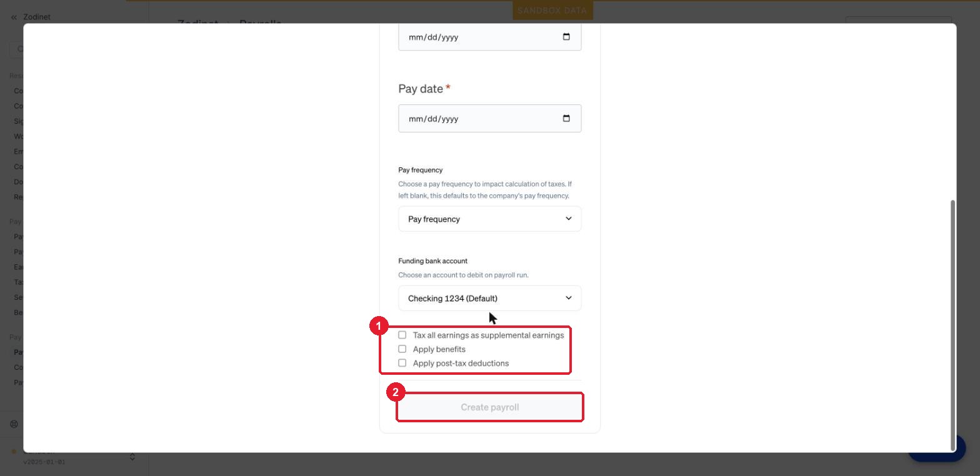980x476 pixels.
Task: Click the 'Pay frequency' heading above the help text
Action: pyautogui.click(x=420, y=170)
